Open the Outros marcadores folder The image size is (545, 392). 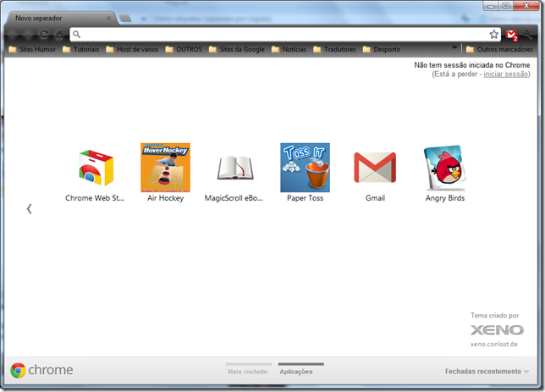click(499, 49)
